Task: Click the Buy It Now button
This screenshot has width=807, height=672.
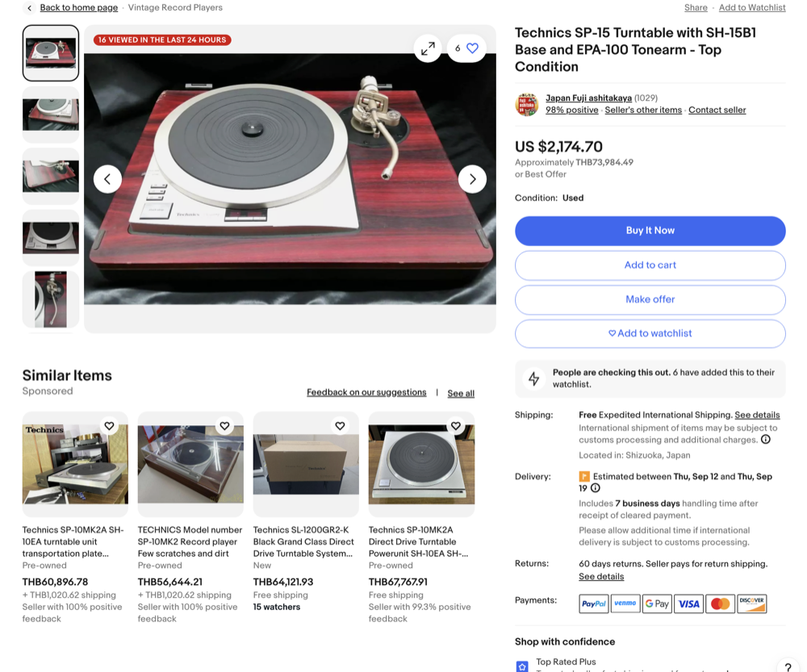Action: (650, 231)
